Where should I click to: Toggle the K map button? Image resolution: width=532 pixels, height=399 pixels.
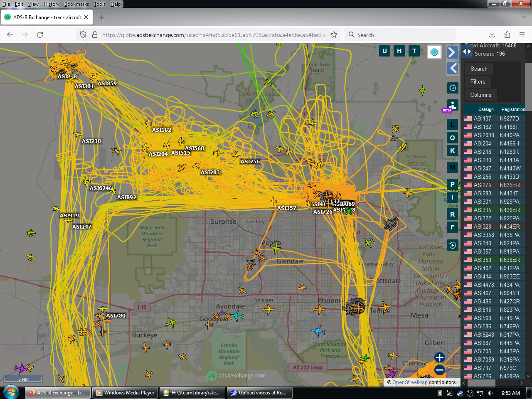click(453, 151)
